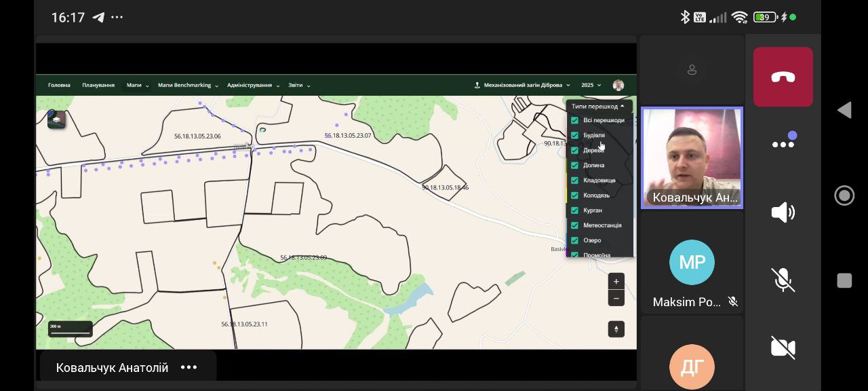Image resolution: width=868 pixels, height=391 pixels.
Task: Collapse the Типи перешкод dropdown
Action: [598, 106]
